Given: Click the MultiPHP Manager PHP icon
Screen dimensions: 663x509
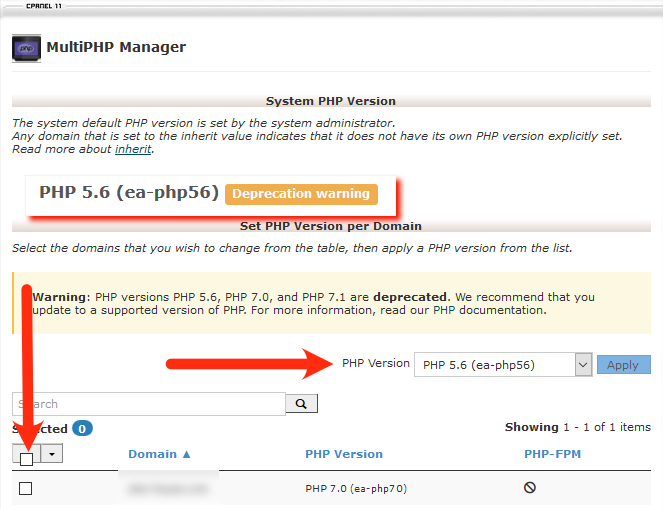Looking at the screenshot, I should (26, 49).
